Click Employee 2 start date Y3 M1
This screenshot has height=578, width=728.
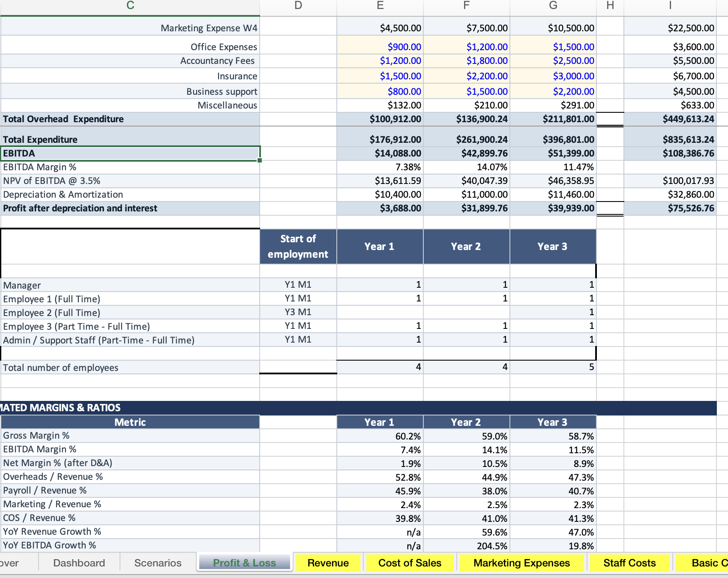[x=298, y=312]
